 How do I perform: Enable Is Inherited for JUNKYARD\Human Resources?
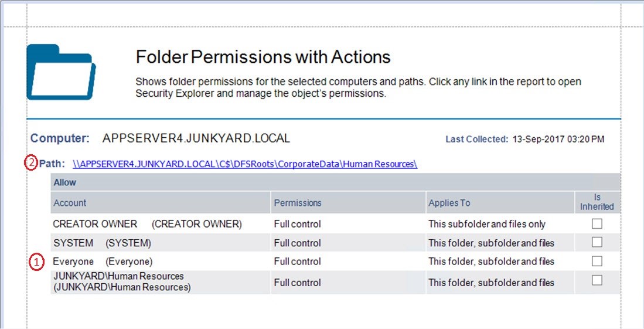(597, 280)
